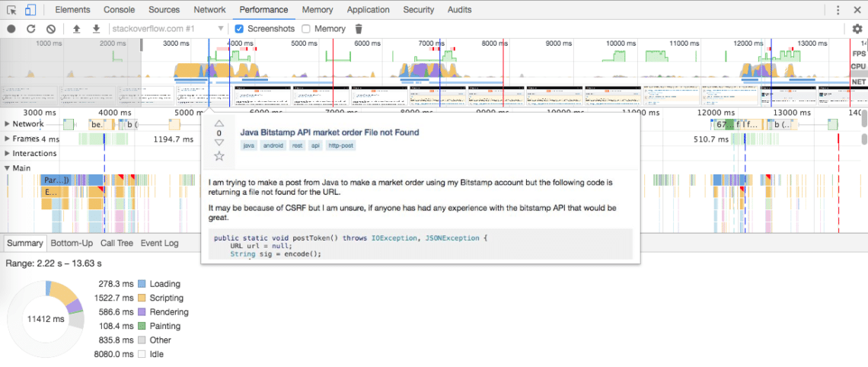Toggle the device toolbar icon

(30, 10)
